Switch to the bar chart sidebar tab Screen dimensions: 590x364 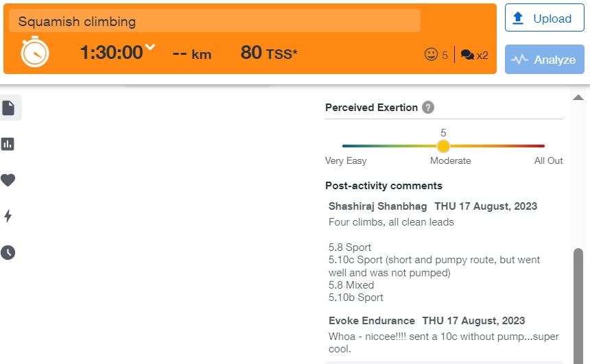[x=8, y=144]
